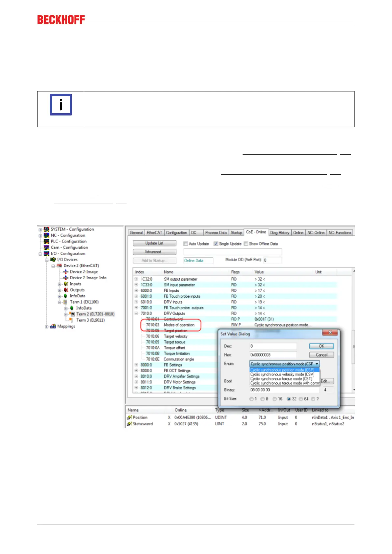This screenshot has width=392, height=554.
Task: Click the Update List button
Action: (154, 243)
